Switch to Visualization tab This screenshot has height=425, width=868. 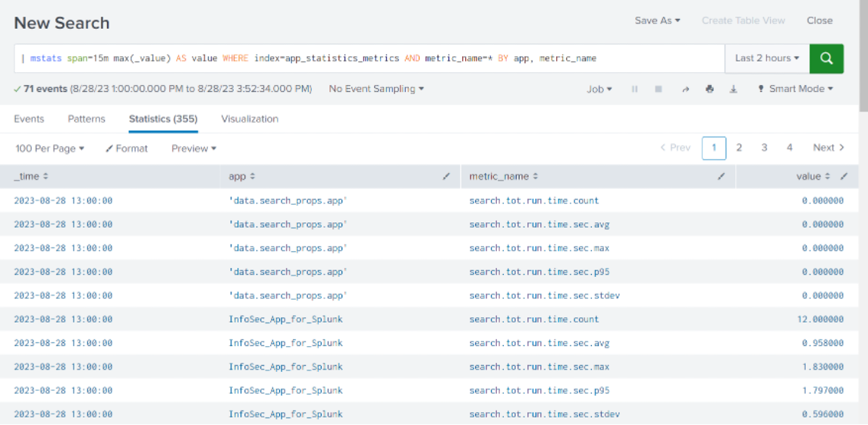250,119
